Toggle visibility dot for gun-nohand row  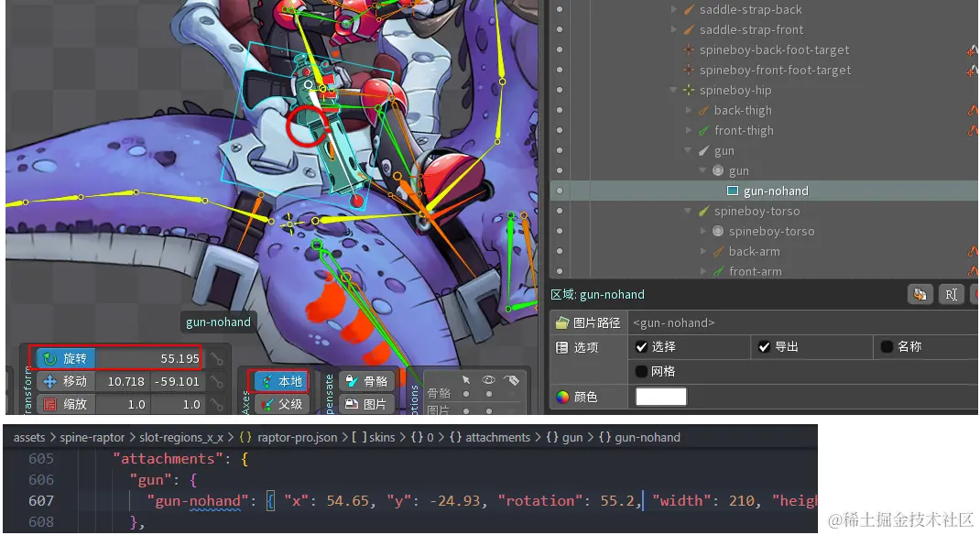[x=560, y=191]
